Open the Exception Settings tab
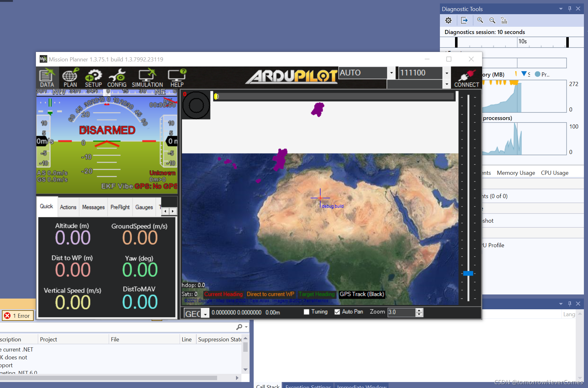 point(308,386)
